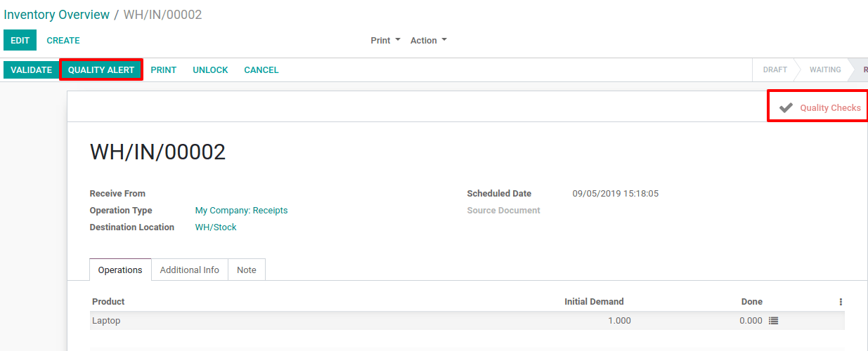The height and width of the screenshot is (351, 868).
Task: Open the WH/Stock destination location link
Action: click(216, 227)
